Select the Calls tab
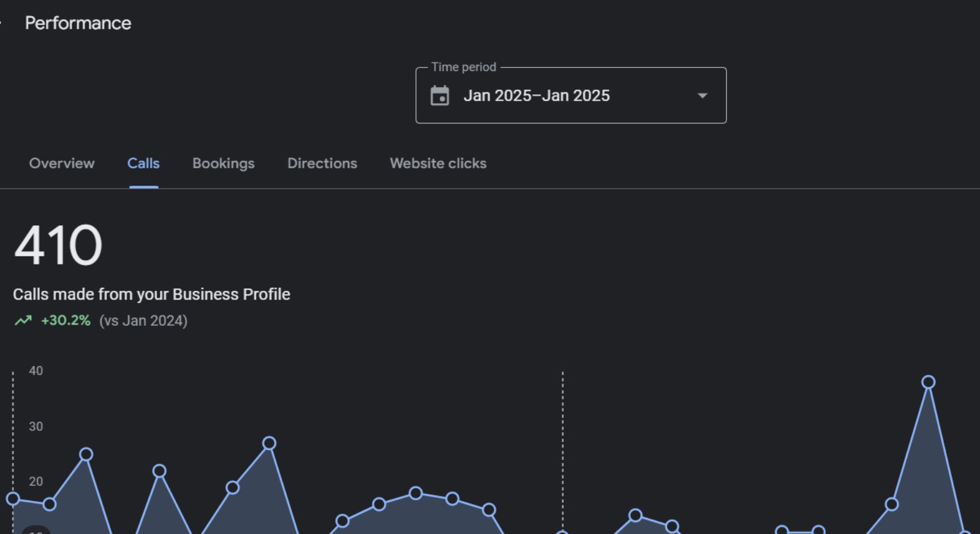The height and width of the screenshot is (534, 980). point(143,164)
